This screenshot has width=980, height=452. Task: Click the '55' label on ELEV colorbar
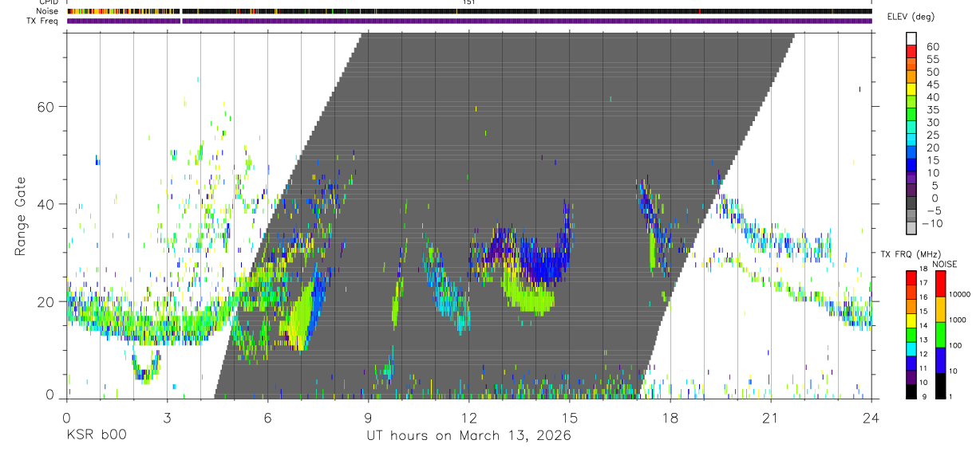click(x=933, y=59)
